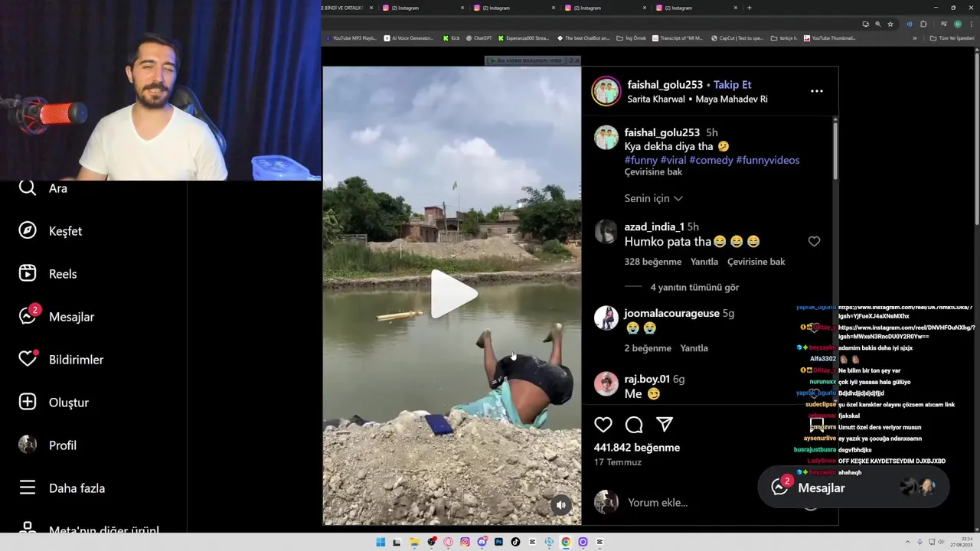Open the three-dot post options menu
Screen dimensions: 980x551
[817, 91]
